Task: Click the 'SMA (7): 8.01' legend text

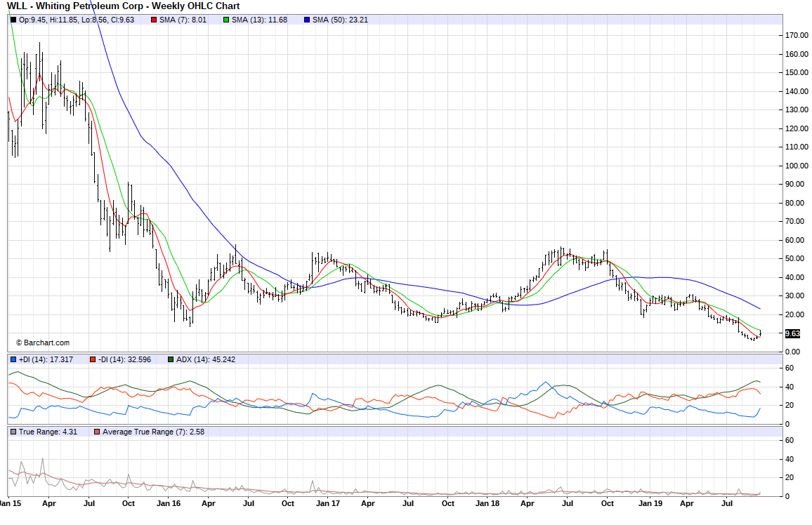Action: coord(183,20)
